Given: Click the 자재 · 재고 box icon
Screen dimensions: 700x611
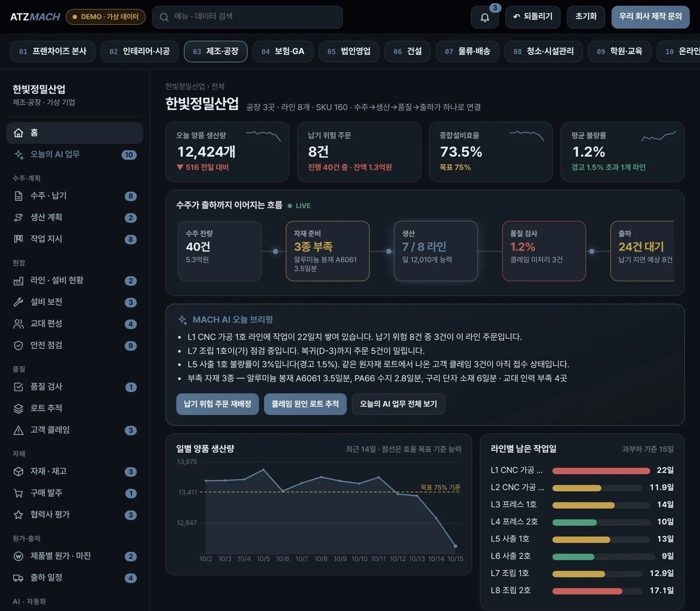Looking at the screenshot, I should (x=18, y=471).
